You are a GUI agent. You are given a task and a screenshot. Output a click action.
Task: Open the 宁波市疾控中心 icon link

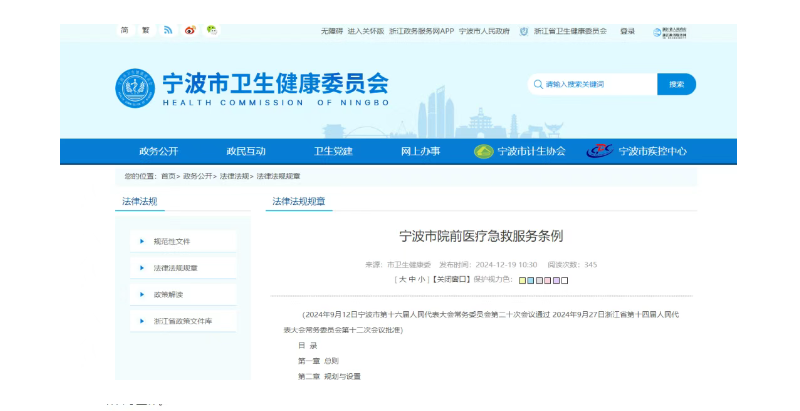599,151
